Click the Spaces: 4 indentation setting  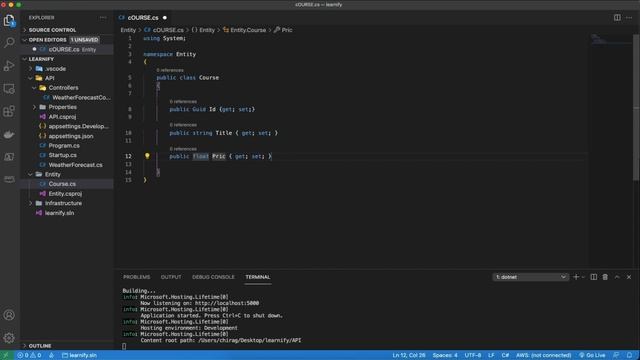pyautogui.click(x=445, y=355)
